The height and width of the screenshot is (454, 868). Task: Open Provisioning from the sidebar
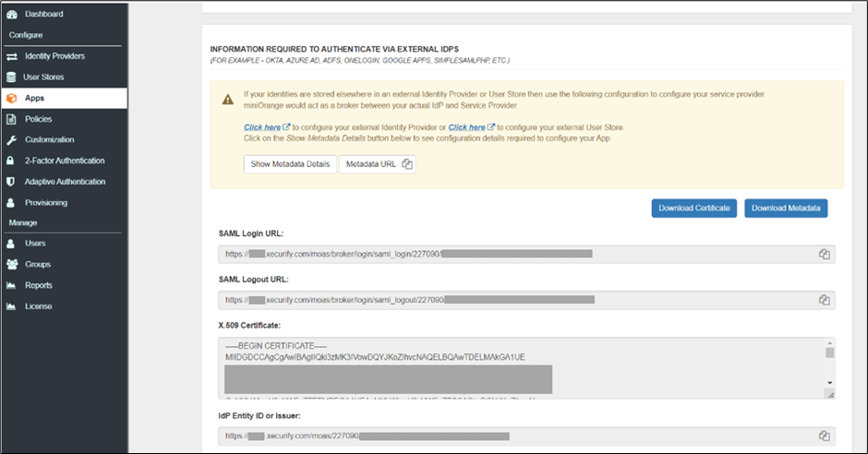45,202
